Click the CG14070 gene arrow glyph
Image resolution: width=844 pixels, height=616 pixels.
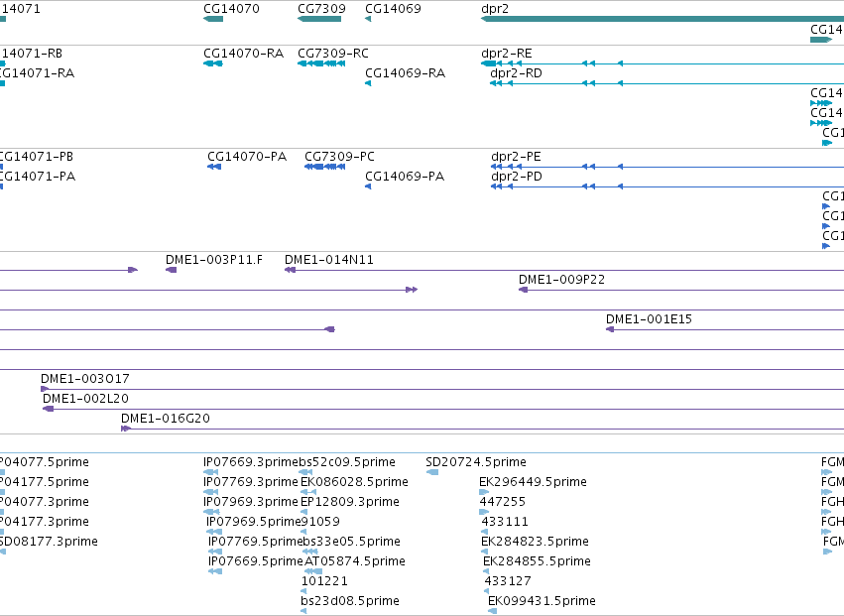[x=213, y=19]
